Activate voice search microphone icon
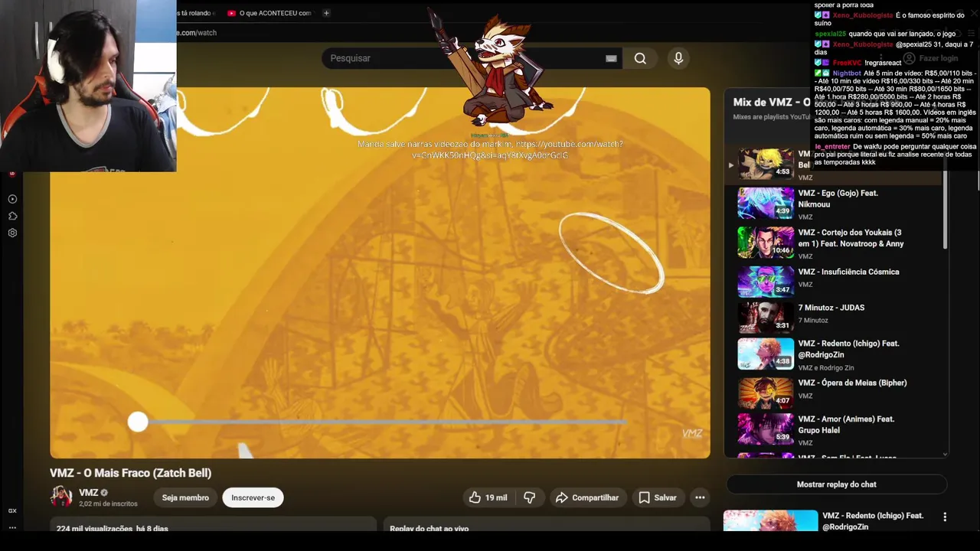This screenshot has height=551, width=980. tap(678, 58)
